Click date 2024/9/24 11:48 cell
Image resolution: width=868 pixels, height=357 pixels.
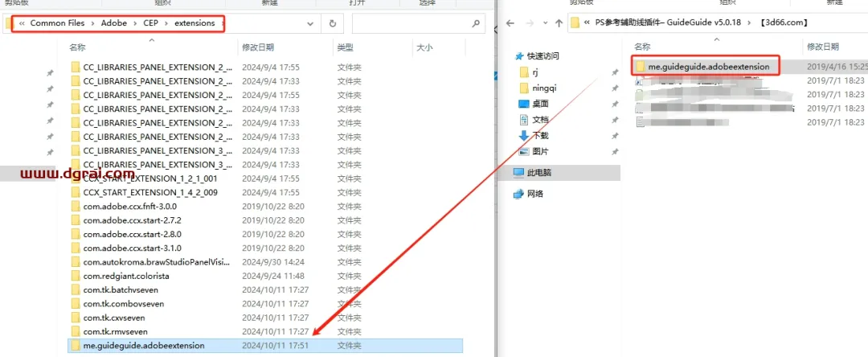(x=273, y=276)
